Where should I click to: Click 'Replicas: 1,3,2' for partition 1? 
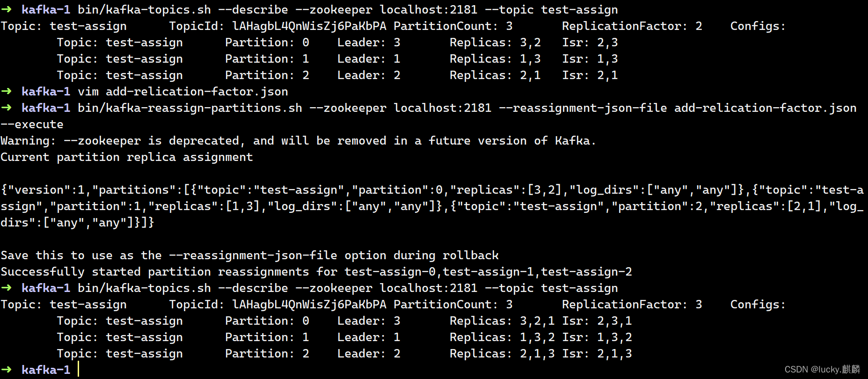[x=502, y=337]
